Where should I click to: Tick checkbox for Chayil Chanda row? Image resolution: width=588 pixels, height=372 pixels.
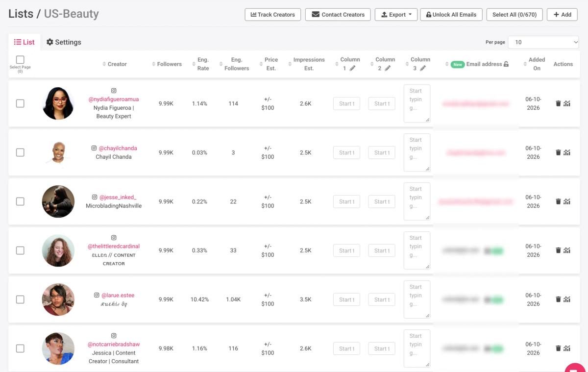20,152
